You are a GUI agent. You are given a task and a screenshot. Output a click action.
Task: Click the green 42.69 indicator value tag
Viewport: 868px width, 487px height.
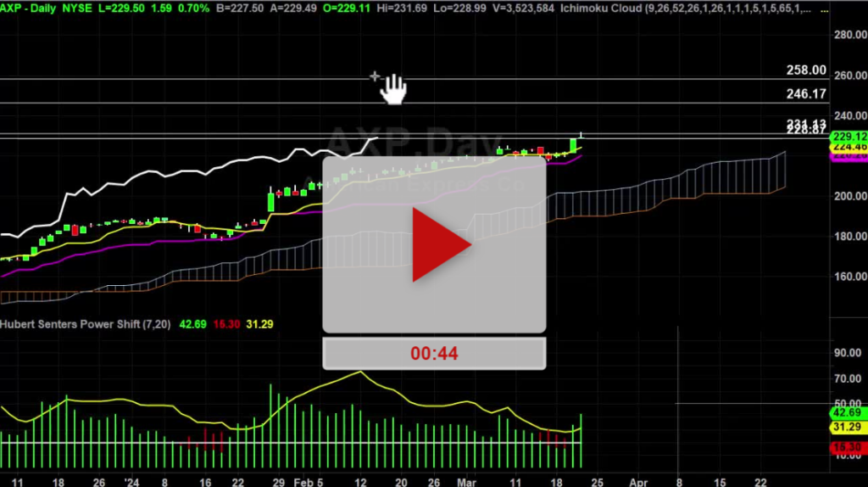coord(848,412)
